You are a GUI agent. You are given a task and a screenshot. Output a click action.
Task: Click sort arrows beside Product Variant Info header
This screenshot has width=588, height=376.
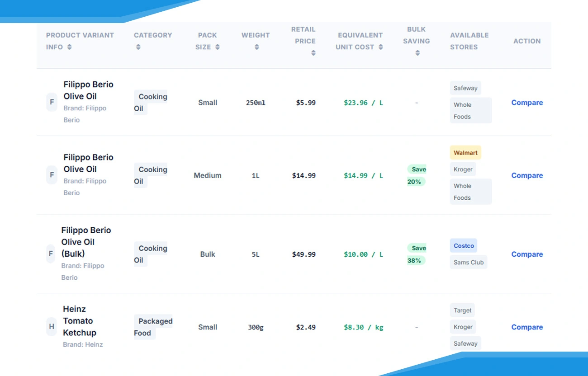[x=69, y=47]
